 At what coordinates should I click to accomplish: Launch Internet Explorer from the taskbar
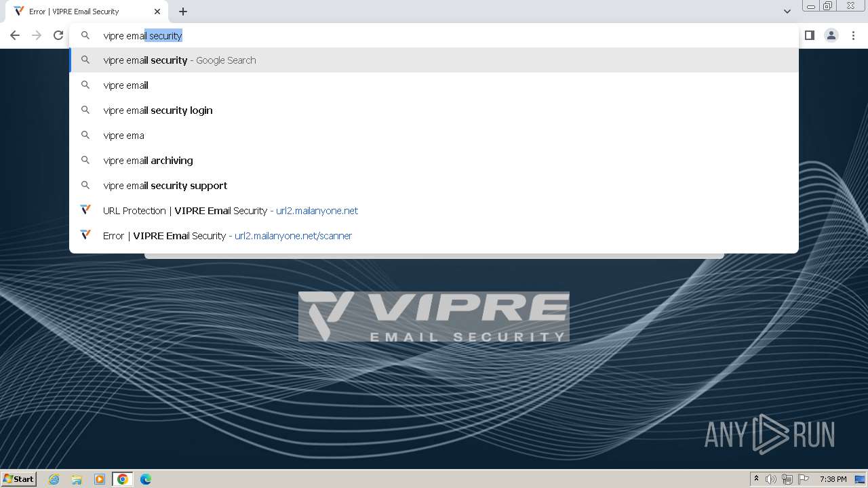(x=54, y=479)
